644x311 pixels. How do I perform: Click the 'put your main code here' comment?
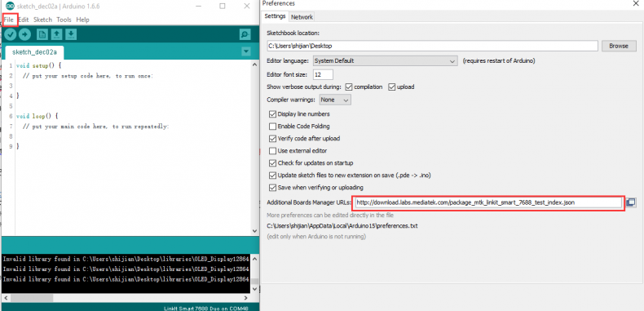95,127
